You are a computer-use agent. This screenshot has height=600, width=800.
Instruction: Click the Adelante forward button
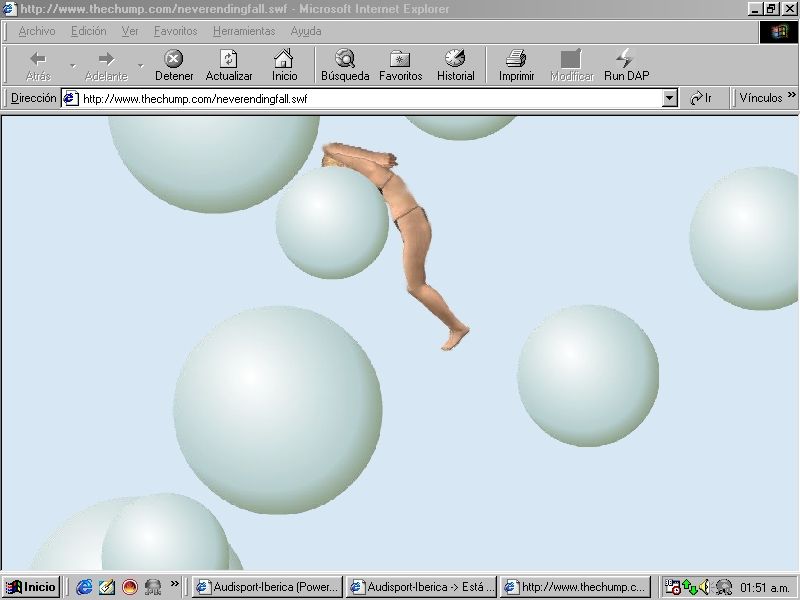106,65
